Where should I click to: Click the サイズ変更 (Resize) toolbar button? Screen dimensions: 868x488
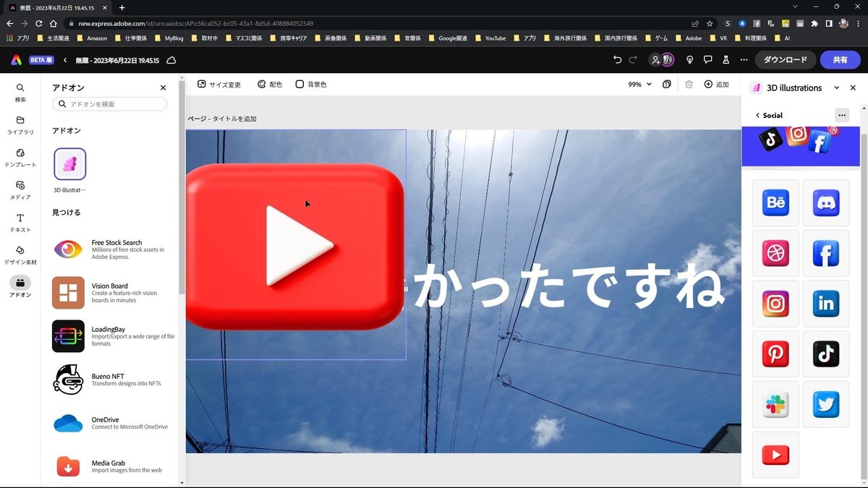click(x=219, y=85)
